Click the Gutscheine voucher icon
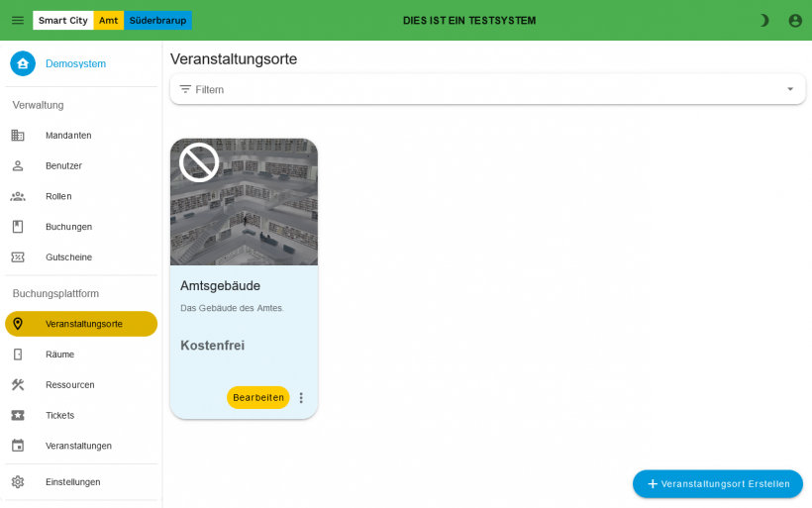 coord(18,257)
